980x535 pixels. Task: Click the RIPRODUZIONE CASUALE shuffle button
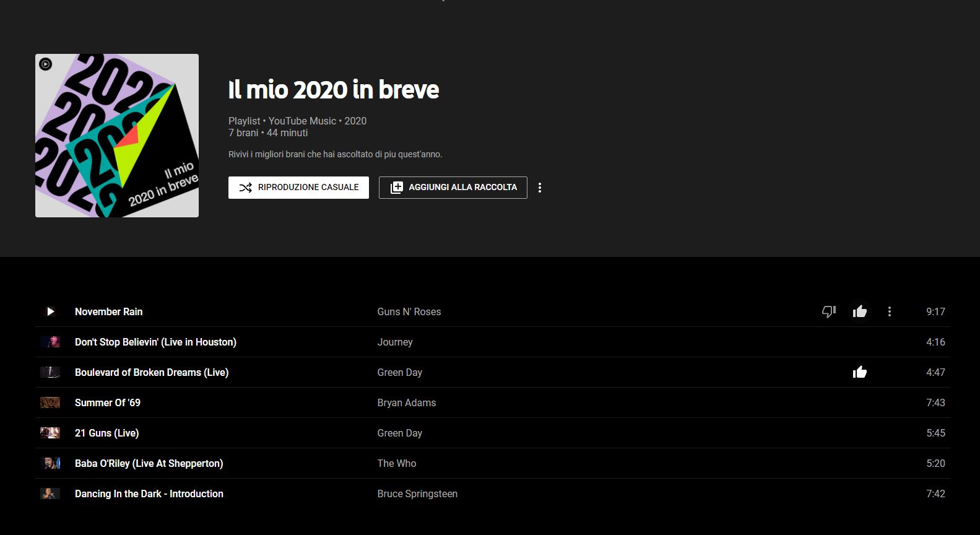pyautogui.click(x=298, y=188)
